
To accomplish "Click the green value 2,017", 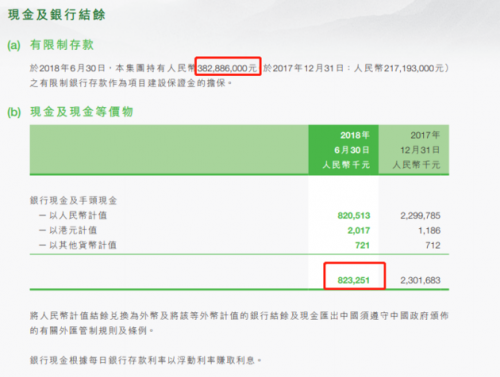I will click(x=359, y=231).
